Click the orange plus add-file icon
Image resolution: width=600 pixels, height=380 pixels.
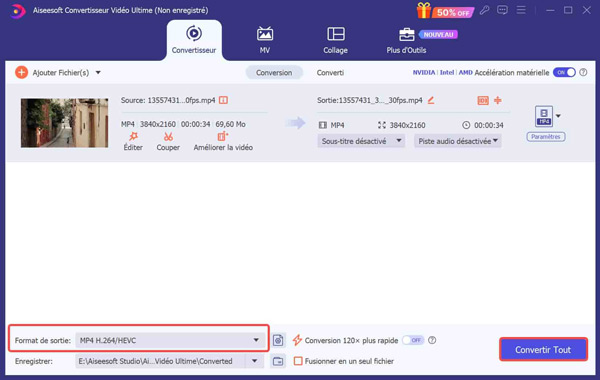(x=21, y=72)
